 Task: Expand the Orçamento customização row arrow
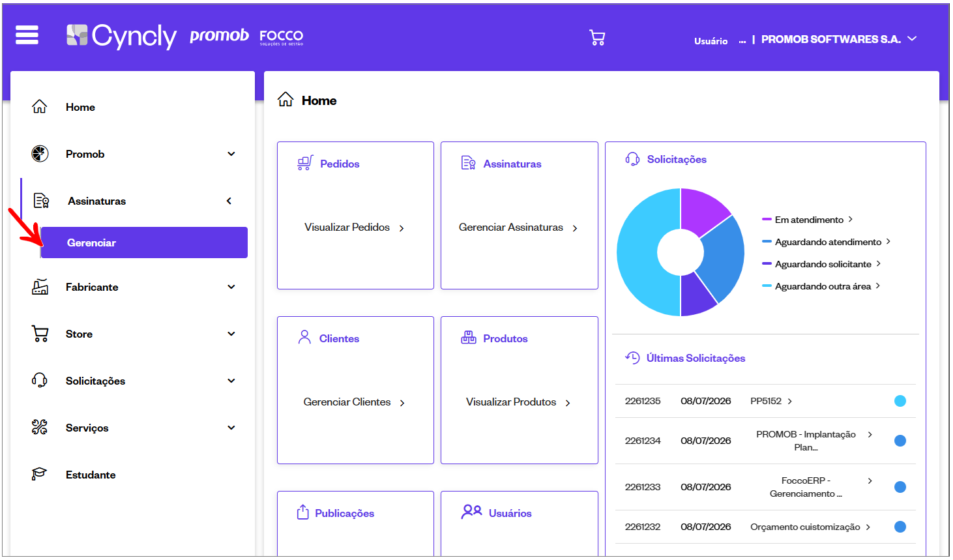pyautogui.click(x=868, y=527)
